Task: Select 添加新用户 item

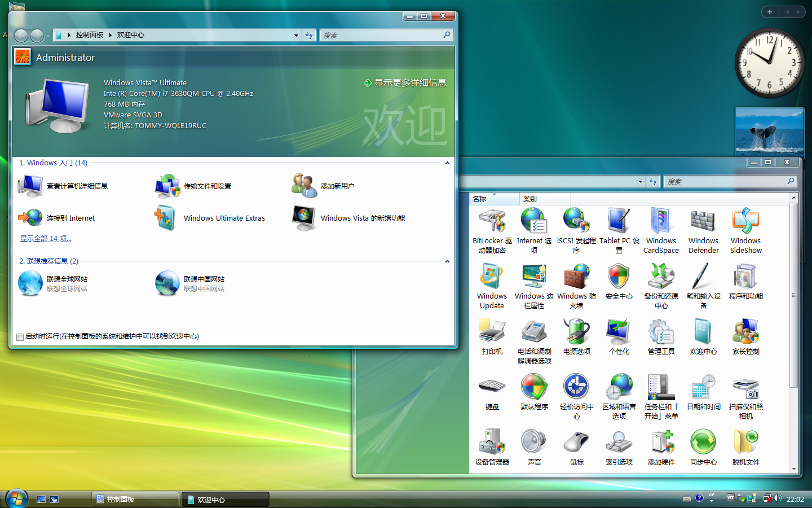Action: point(323,186)
